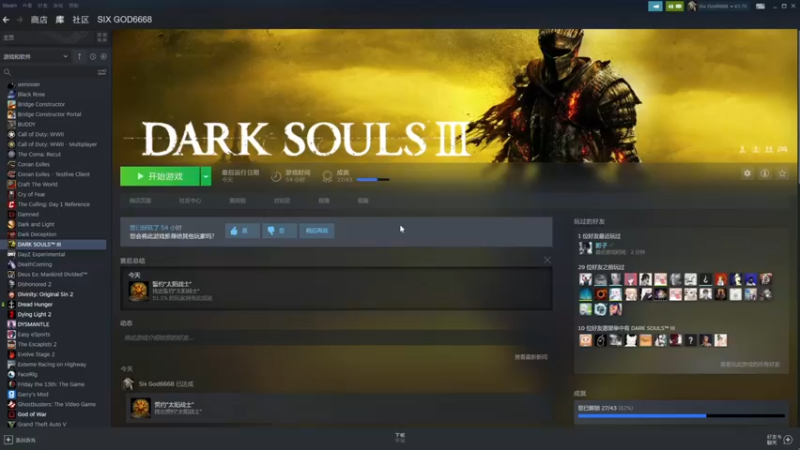Select Call of Duty: WWII - Multiplayer
Screen dimensions: 800x450
[57, 144]
